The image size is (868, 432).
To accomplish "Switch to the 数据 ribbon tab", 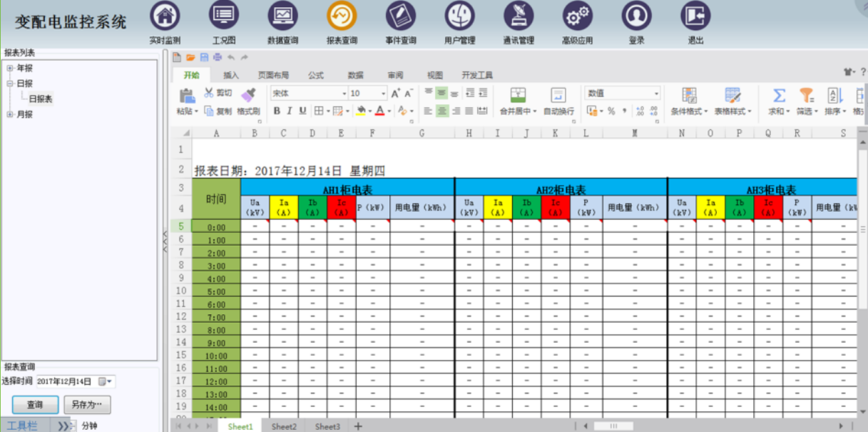I will tap(355, 75).
